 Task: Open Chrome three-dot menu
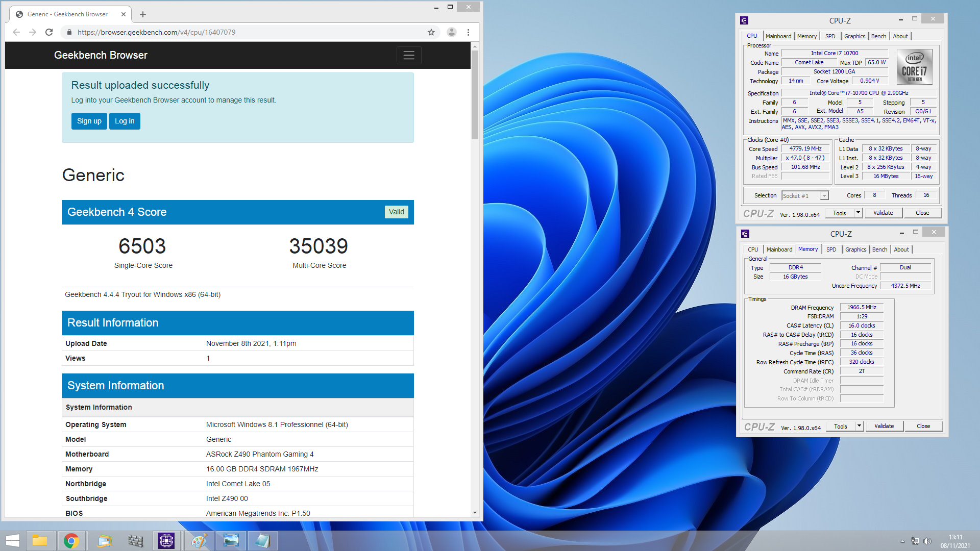tap(468, 32)
